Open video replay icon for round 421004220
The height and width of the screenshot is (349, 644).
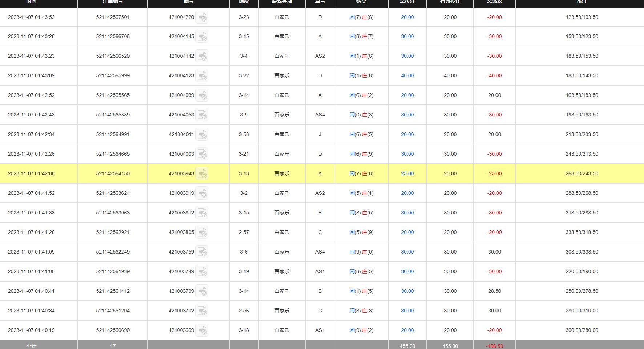pyautogui.click(x=202, y=17)
